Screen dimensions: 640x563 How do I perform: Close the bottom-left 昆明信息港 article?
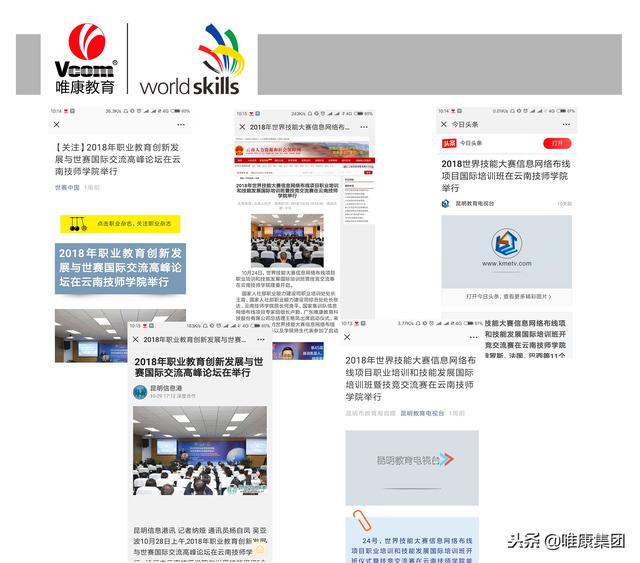point(137,340)
